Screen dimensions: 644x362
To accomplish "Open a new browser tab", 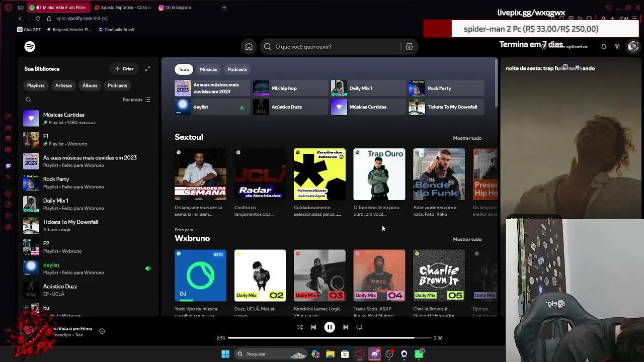I will pyautogui.click(x=224, y=8).
